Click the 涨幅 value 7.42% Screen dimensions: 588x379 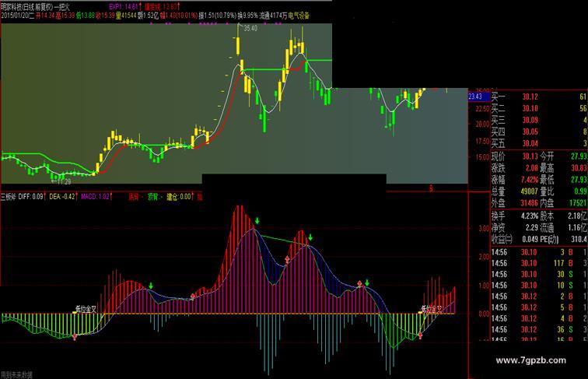point(530,179)
